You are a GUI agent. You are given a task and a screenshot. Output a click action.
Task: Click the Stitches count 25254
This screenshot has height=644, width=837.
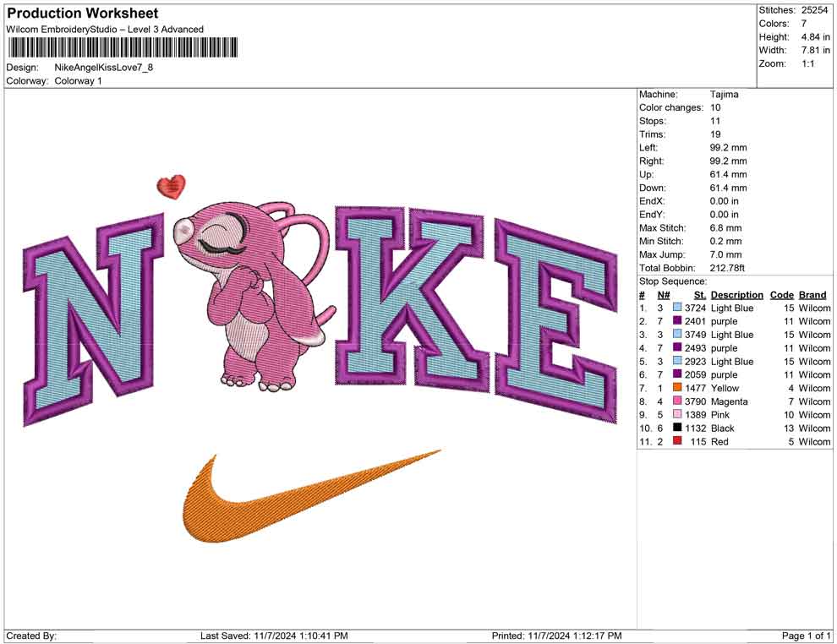(815, 11)
